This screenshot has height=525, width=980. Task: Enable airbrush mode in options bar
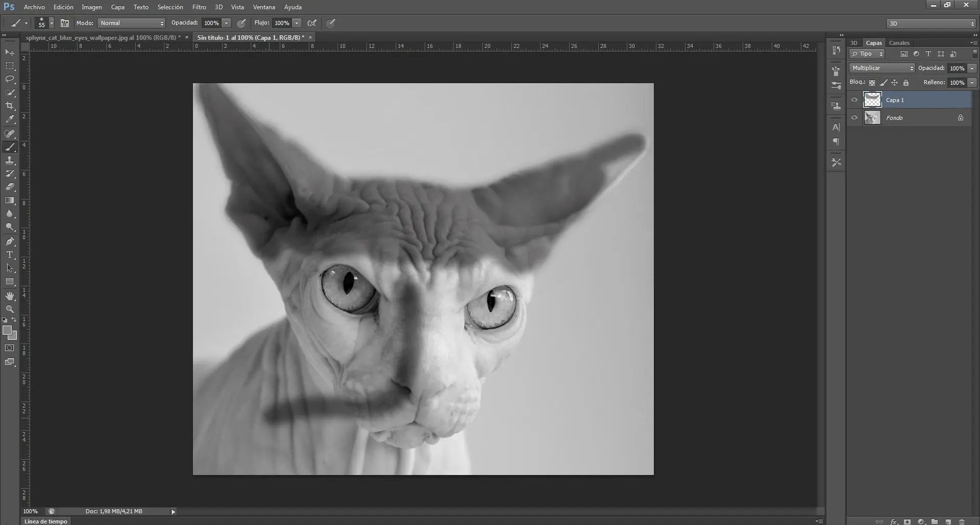312,23
